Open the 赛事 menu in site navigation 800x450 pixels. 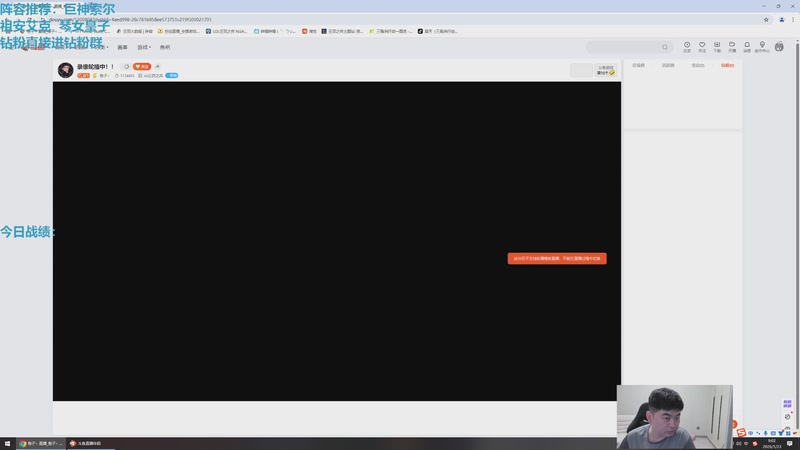point(122,47)
